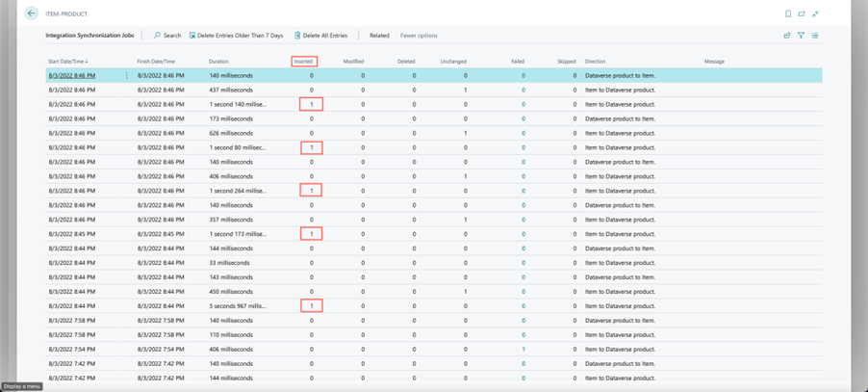Image resolution: width=868 pixels, height=392 pixels.
Task: Click Direction cell of the selected 140 milliseconds row
Action: [x=620, y=75]
